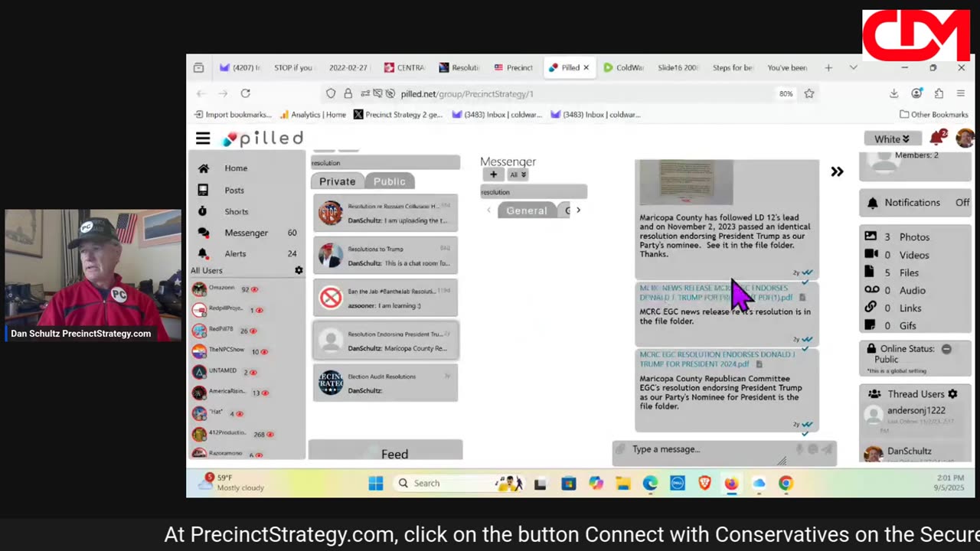Open document photo thumbnail in chat
The height and width of the screenshot is (551, 980).
tap(686, 182)
